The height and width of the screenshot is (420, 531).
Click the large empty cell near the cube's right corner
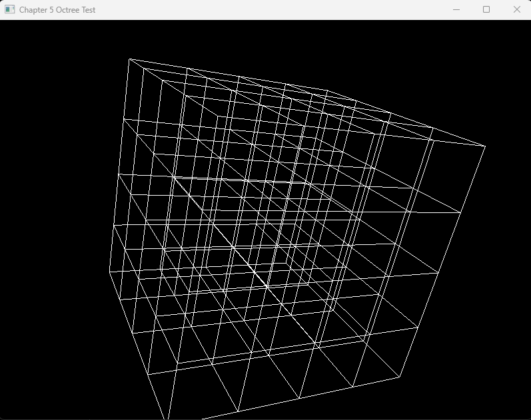[x=406, y=156]
